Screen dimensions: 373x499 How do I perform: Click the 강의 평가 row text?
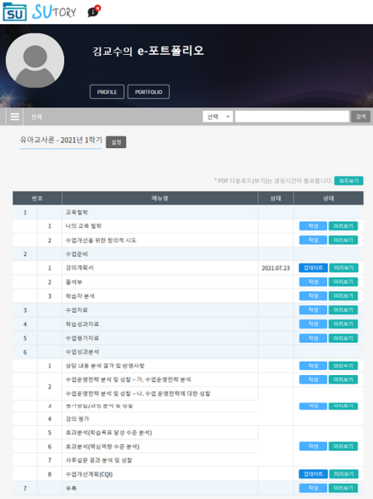click(x=77, y=419)
